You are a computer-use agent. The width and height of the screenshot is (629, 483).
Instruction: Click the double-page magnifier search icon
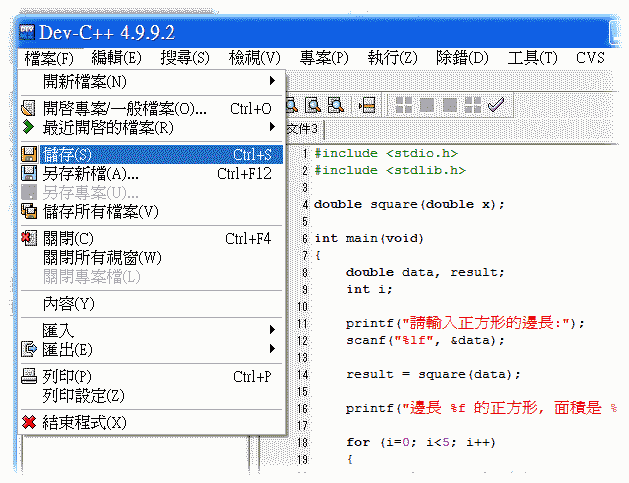click(336, 105)
